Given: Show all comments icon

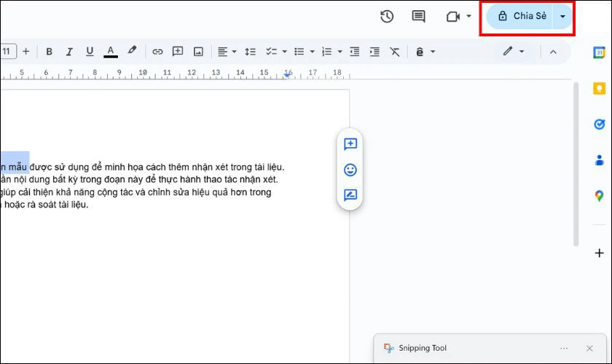Looking at the screenshot, I should click(418, 17).
